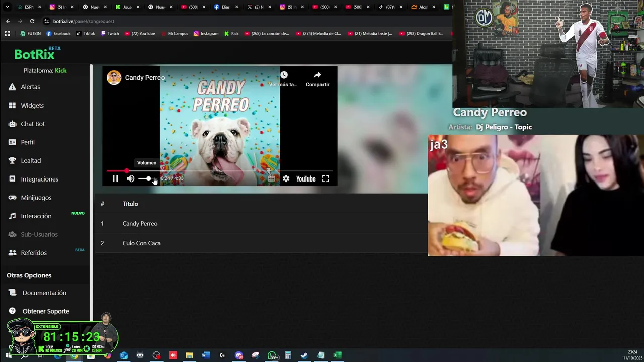Image resolution: width=644 pixels, height=362 pixels.
Task: Click the sidebar vertical scrollbar
Action: (91, 193)
